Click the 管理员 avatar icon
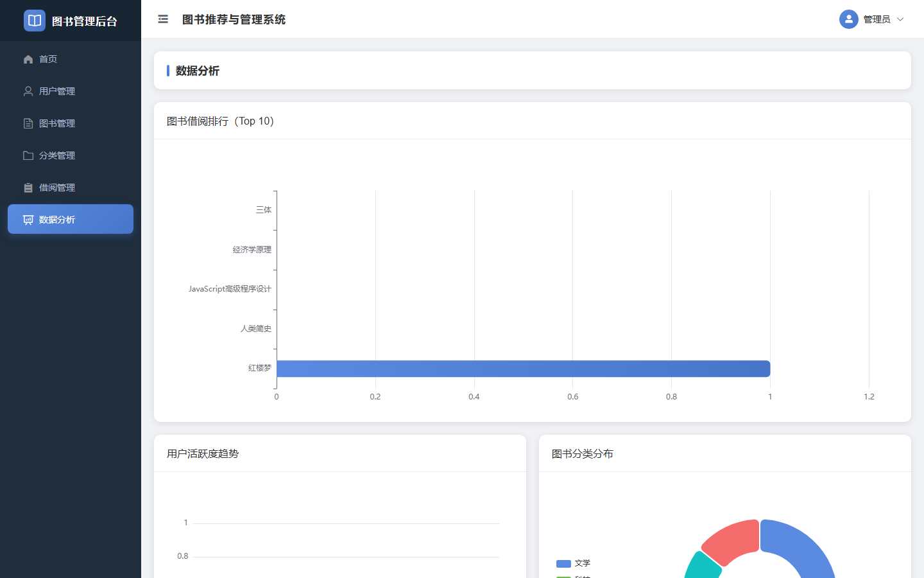924x578 pixels. coord(849,19)
